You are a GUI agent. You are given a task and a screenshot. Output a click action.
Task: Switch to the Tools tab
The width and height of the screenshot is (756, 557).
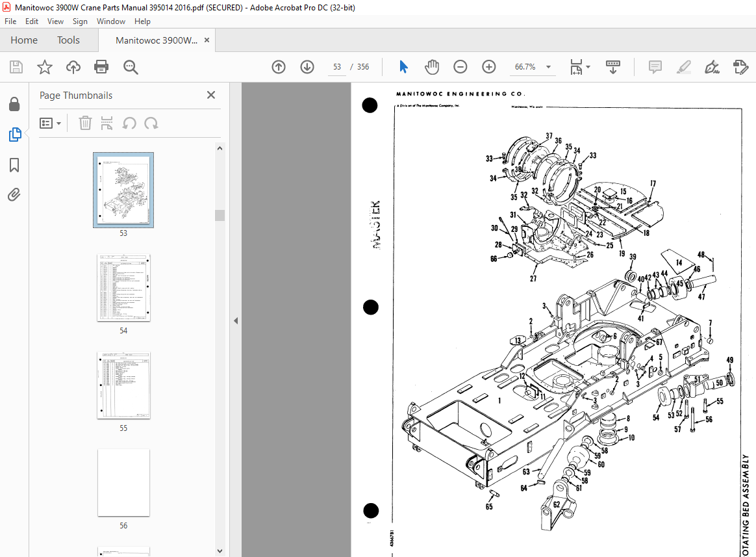coord(68,40)
